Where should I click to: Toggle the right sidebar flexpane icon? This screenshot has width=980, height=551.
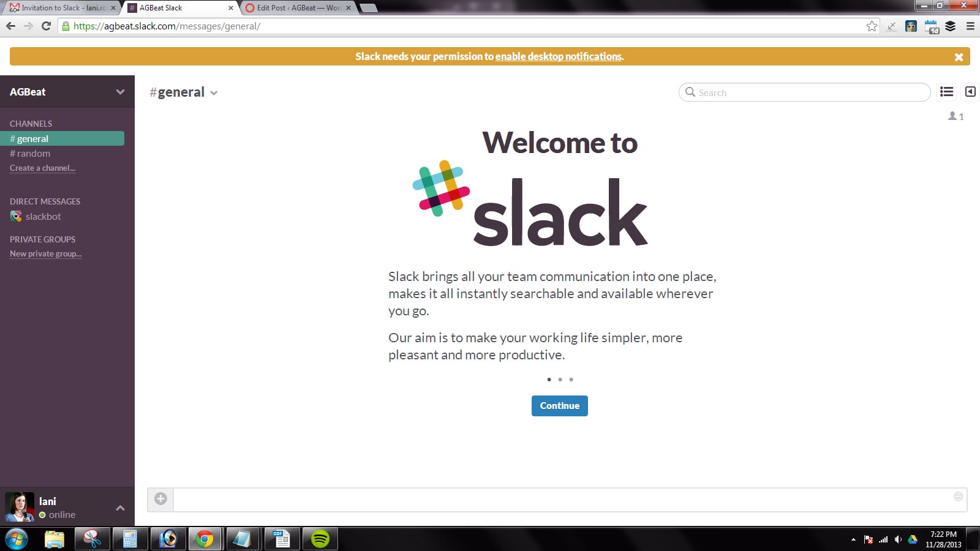click(970, 92)
